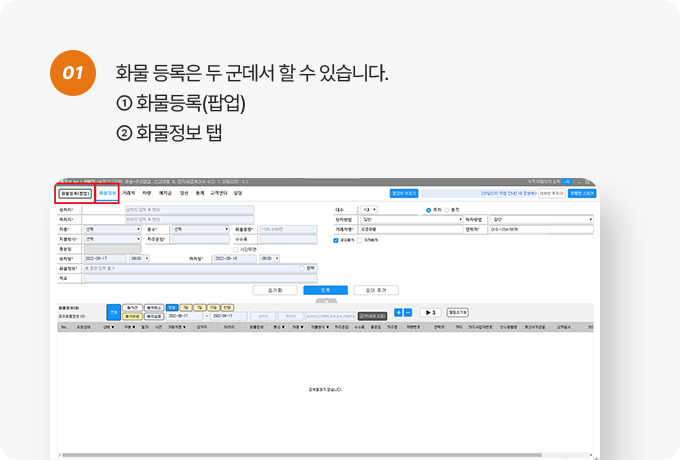680x460 pixels.
Task: Open the 하차일 time dropdown
Action: click(269, 259)
